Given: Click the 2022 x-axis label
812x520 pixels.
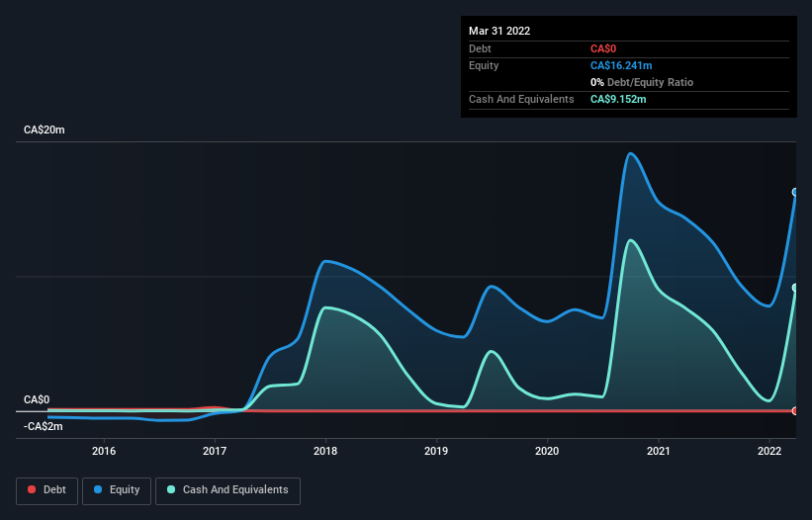Looking at the screenshot, I should [x=769, y=451].
